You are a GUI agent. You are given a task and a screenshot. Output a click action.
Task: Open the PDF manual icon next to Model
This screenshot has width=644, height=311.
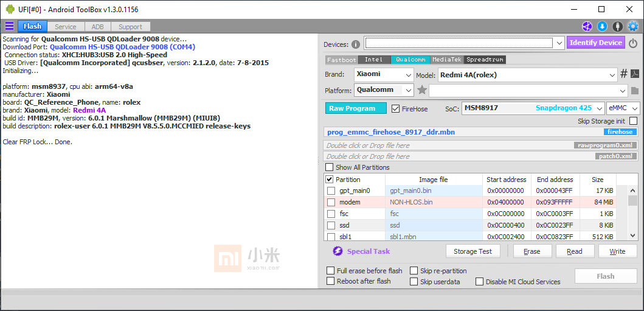coord(634,74)
